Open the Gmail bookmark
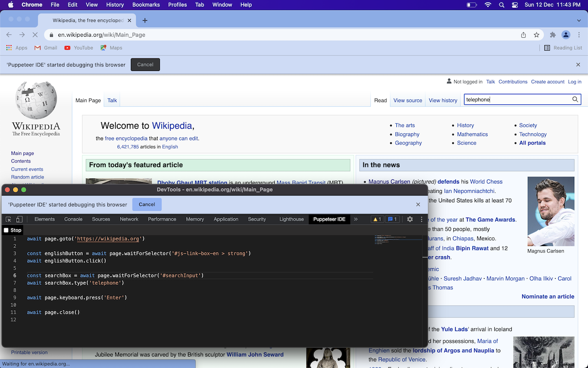This screenshot has width=588, height=368. [46, 48]
